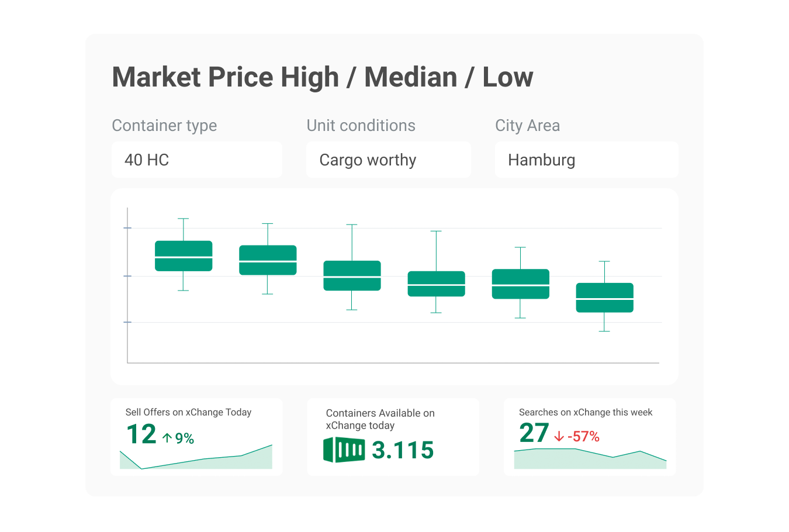Open the City Area dropdown showing Hamburg
The height and width of the screenshot is (532, 789).
click(586, 160)
